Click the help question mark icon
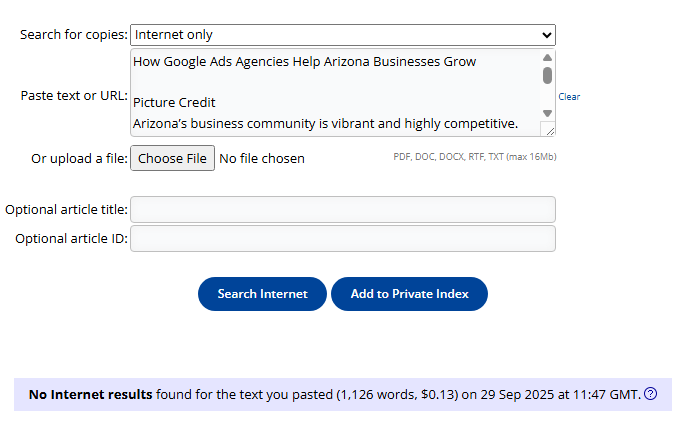The image size is (696, 429). 651,394
